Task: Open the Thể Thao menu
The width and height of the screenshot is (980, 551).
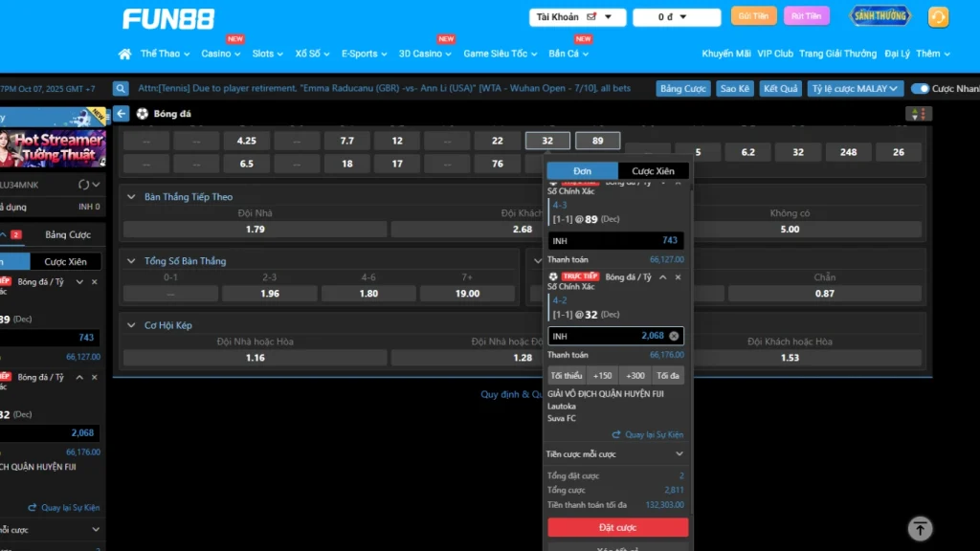Action: coord(165,55)
